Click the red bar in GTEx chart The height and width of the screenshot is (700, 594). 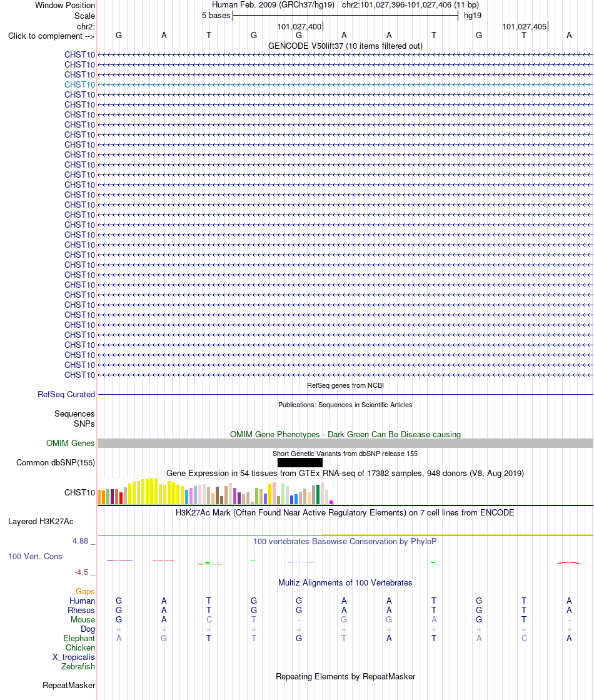point(121,498)
